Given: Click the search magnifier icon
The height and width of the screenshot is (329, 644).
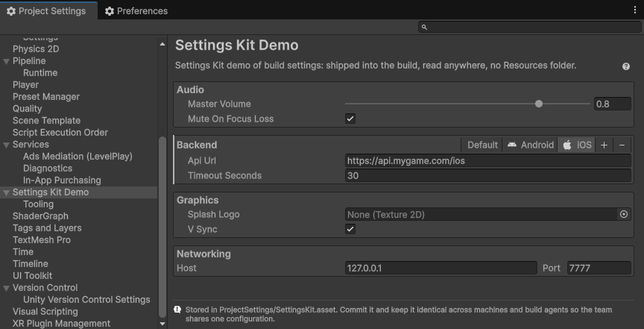Looking at the screenshot, I should (x=425, y=27).
